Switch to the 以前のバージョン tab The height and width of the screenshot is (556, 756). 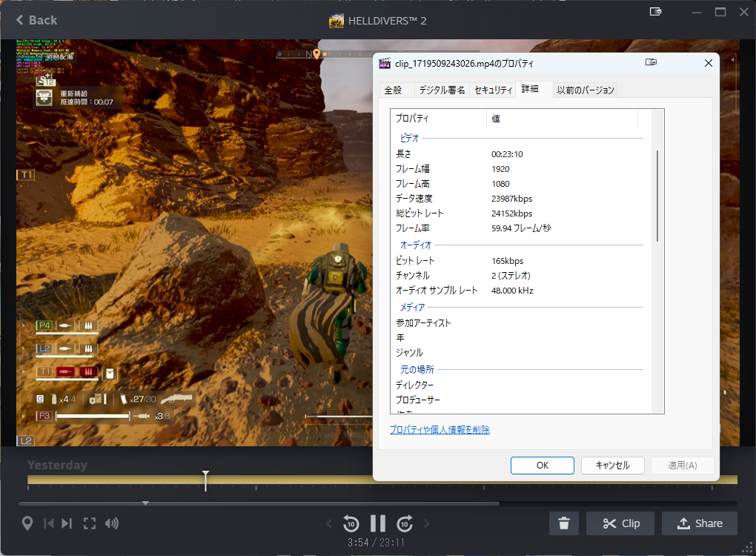[x=586, y=90]
